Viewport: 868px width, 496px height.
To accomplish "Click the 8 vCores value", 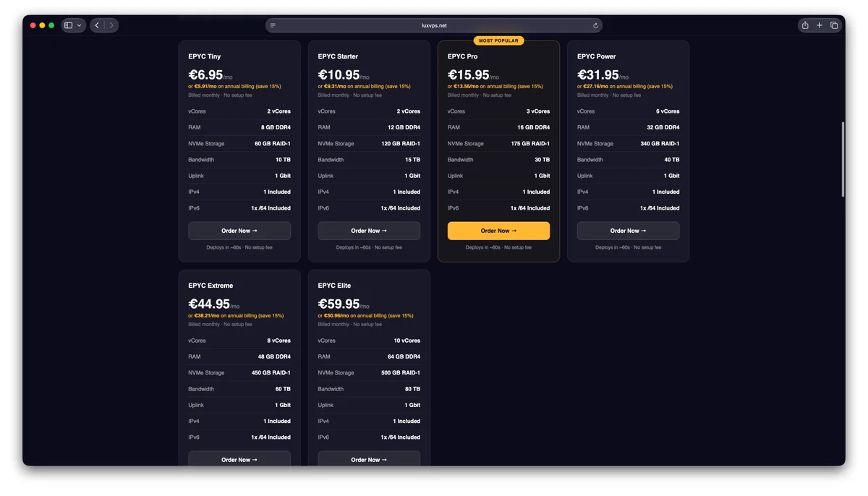I will pos(279,341).
